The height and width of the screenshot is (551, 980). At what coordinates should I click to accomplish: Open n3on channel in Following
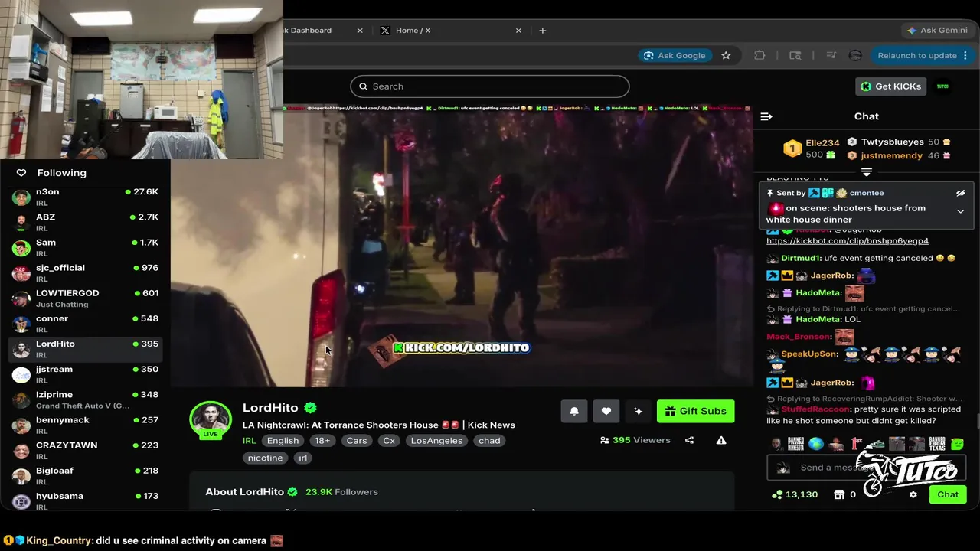(86, 197)
